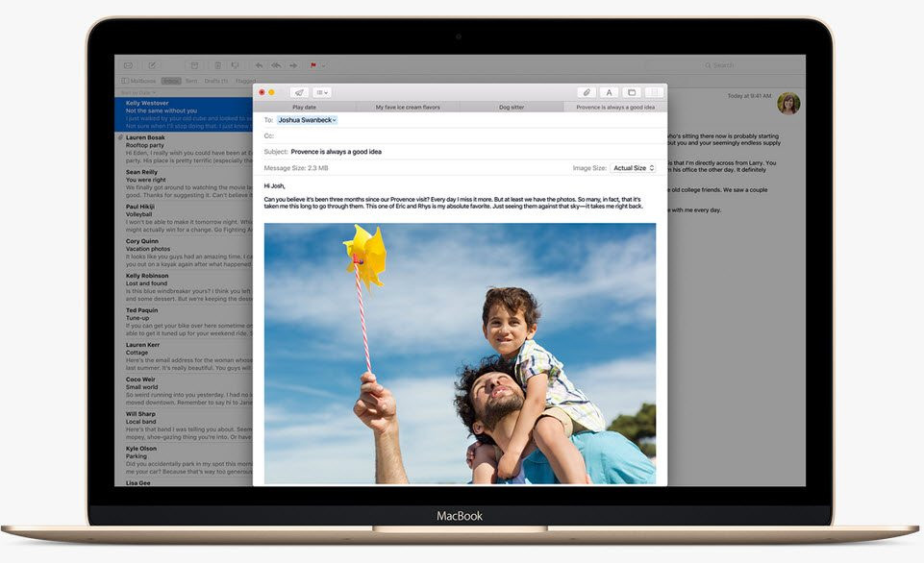Switch to the Play date draft tab

click(x=305, y=107)
